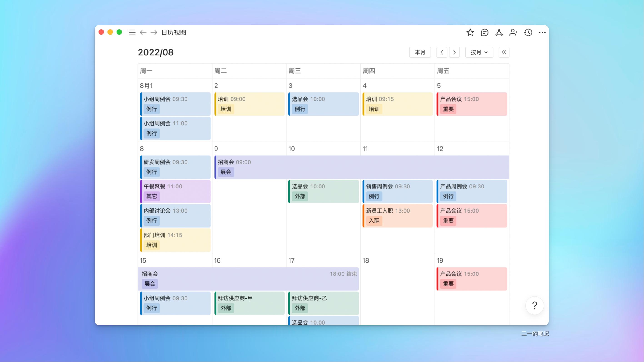Screen dimensions: 644x362
Task: Open the 产品会议 event on August 5
Action: tap(471, 104)
